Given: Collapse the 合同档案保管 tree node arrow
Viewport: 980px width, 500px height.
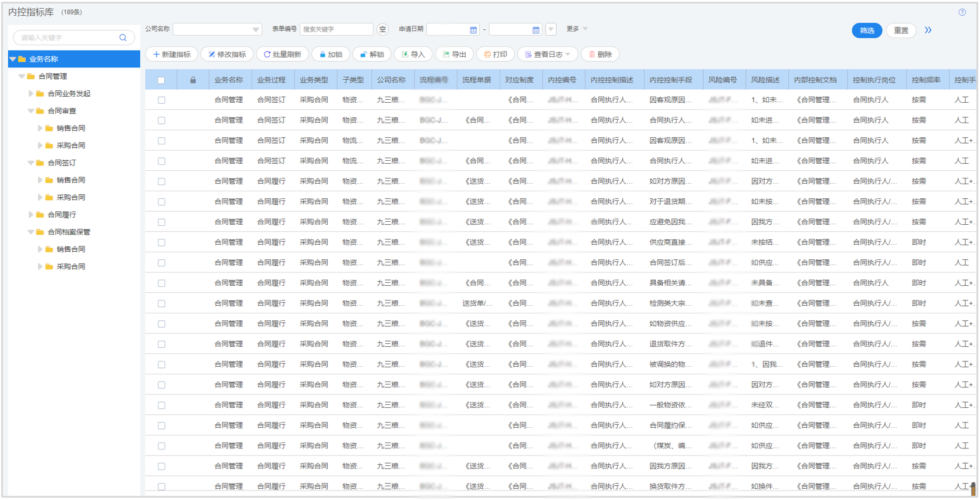Looking at the screenshot, I should point(31,232).
